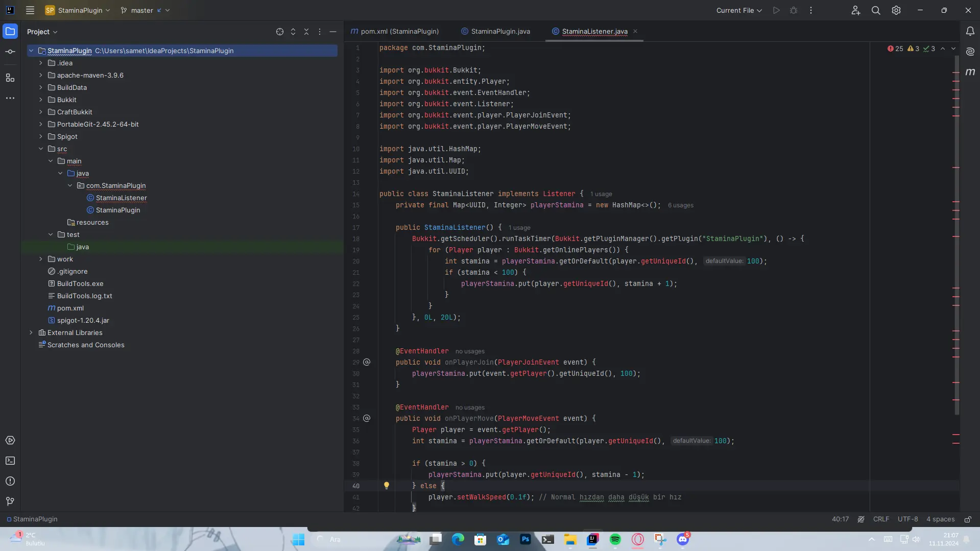The width and height of the screenshot is (980, 551).
Task: Click the UTF-8 encoding button
Action: click(907, 519)
